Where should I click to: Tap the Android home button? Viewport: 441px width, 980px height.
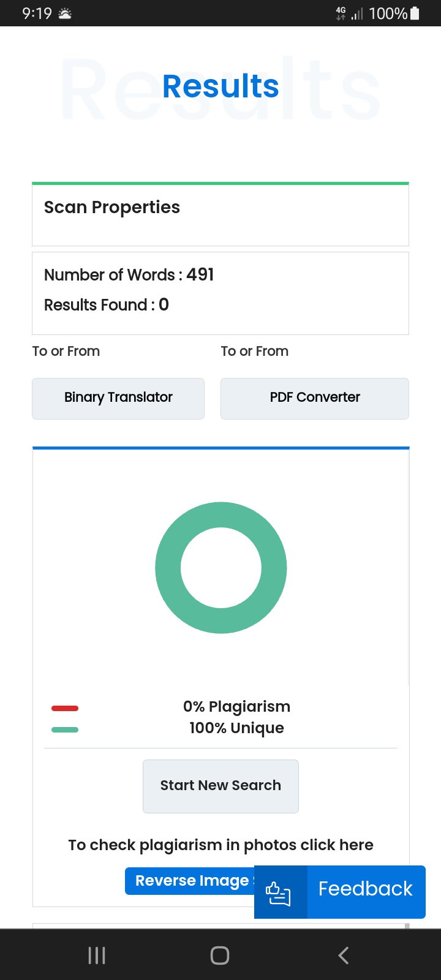220,956
